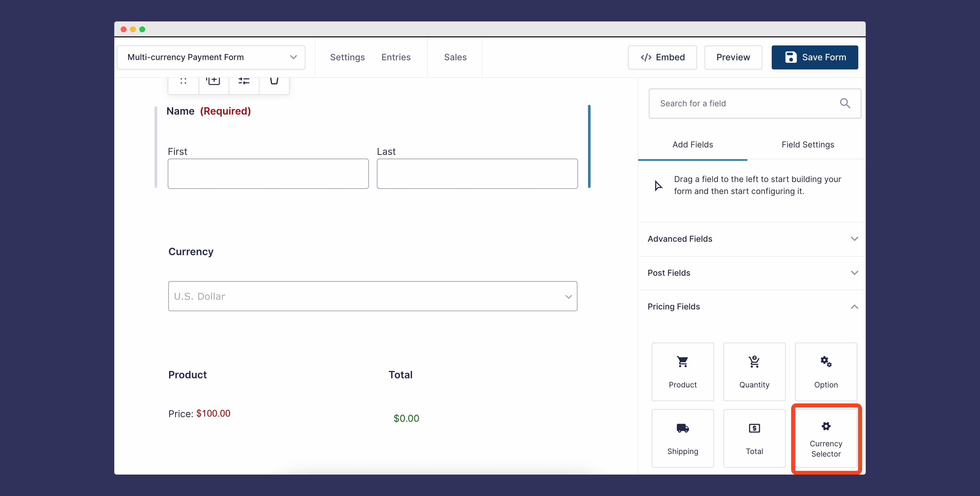
Task: Duplicate the Name field
Action: click(x=213, y=80)
